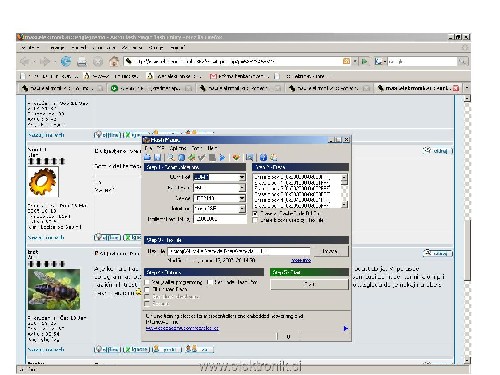500x375 pixels.
Task: Toggle the checked checkbox under Step 2 Erase
Action: coord(255,213)
